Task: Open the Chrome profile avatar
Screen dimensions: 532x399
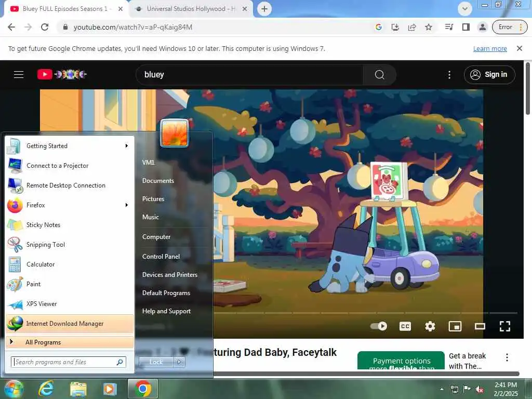Action: click(x=482, y=27)
